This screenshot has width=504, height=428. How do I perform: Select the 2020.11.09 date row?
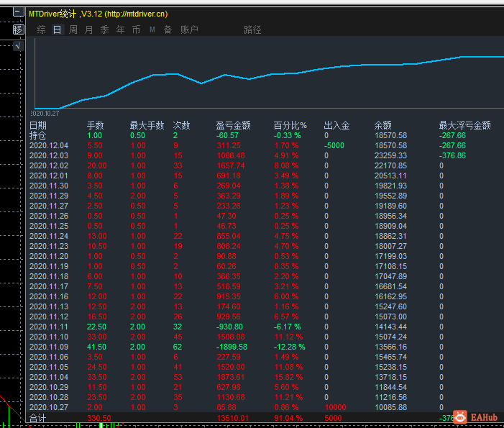point(49,347)
